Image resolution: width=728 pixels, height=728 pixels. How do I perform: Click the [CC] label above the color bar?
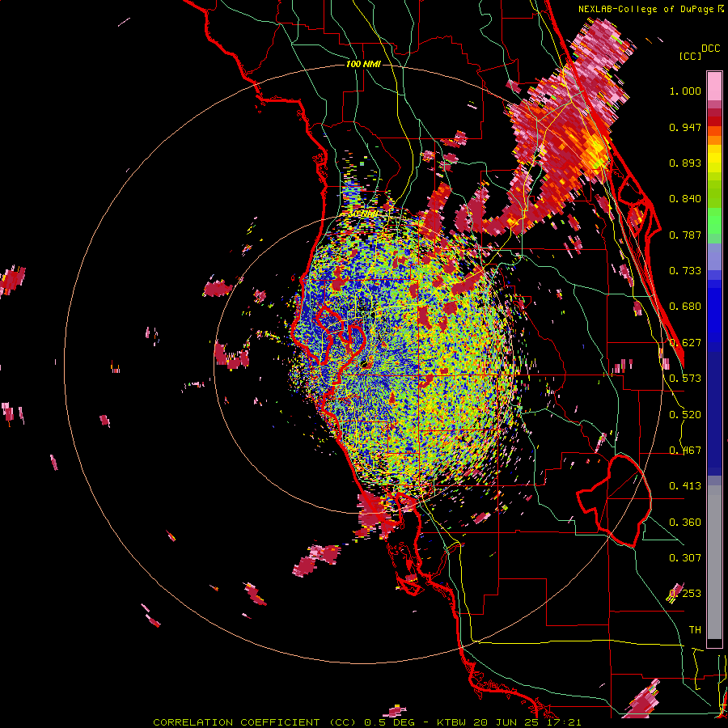(x=691, y=56)
